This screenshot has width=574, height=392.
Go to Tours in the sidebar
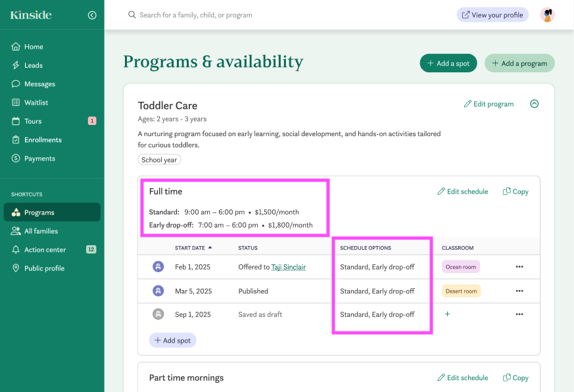pyautogui.click(x=33, y=121)
